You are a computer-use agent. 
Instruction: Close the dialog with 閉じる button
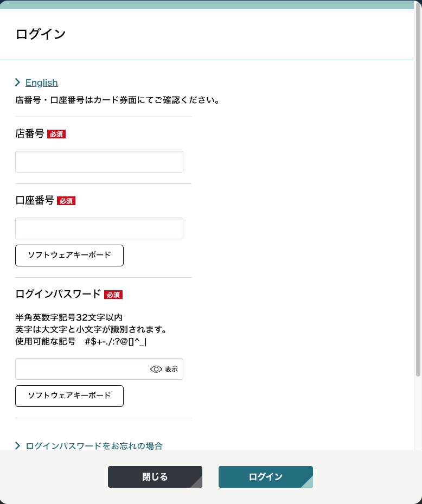[155, 477]
